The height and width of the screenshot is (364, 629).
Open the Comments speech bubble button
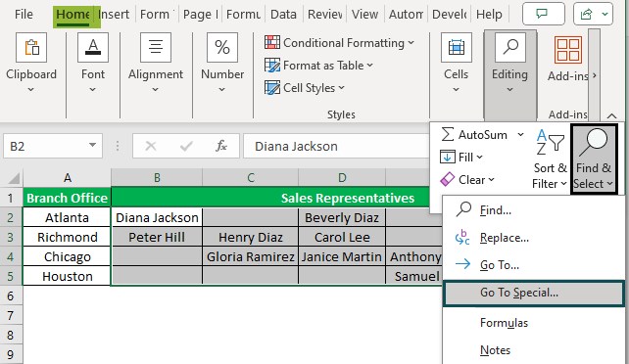click(543, 14)
